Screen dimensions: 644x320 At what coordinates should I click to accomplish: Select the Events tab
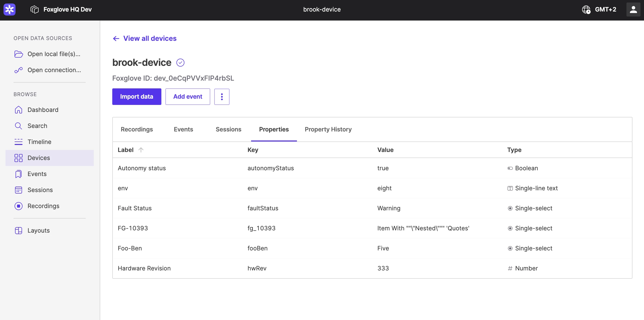183,129
